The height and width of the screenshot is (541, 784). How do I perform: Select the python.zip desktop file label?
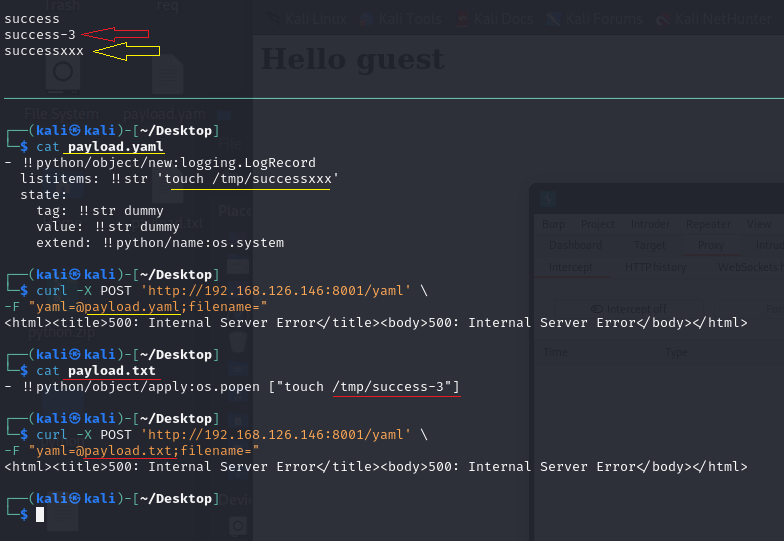[x=62, y=332]
